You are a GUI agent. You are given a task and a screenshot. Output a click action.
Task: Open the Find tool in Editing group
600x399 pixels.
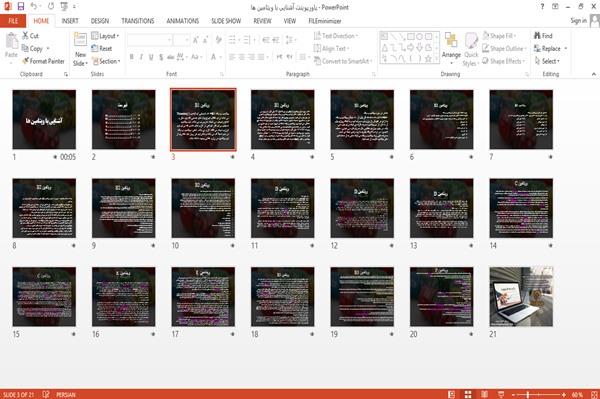543,36
